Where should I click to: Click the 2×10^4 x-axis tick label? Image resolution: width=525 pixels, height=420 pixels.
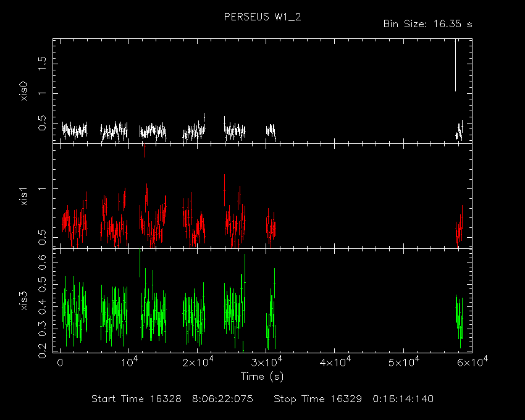(x=198, y=362)
